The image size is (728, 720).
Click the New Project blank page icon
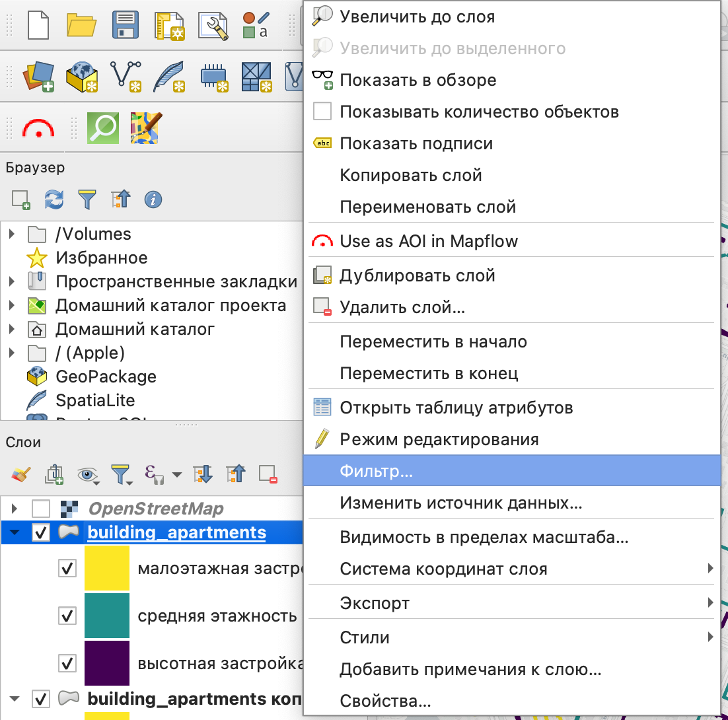click(38, 26)
